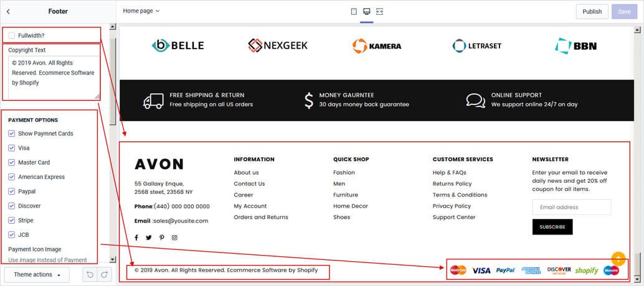Click the Publish button

tap(592, 11)
